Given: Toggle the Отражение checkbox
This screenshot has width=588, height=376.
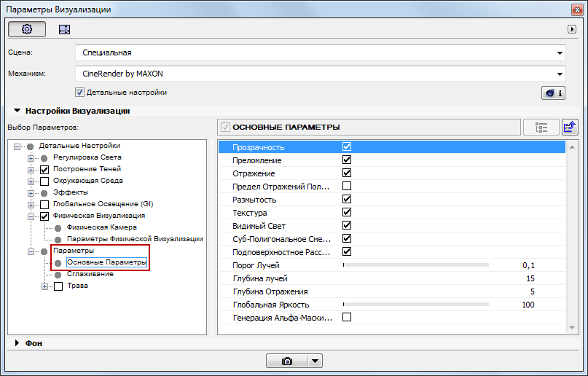Looking at the screenshot, I should (347, 173).
